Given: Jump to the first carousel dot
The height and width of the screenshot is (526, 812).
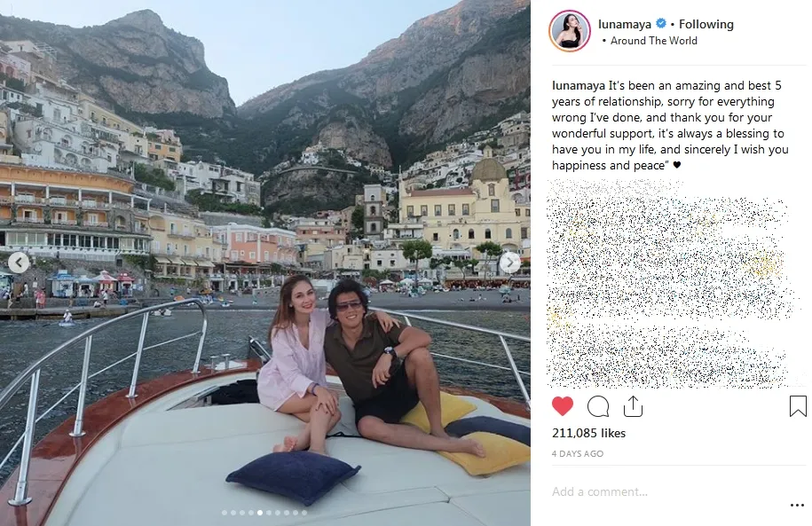Looking at the screenshot, I should point(223,513).
